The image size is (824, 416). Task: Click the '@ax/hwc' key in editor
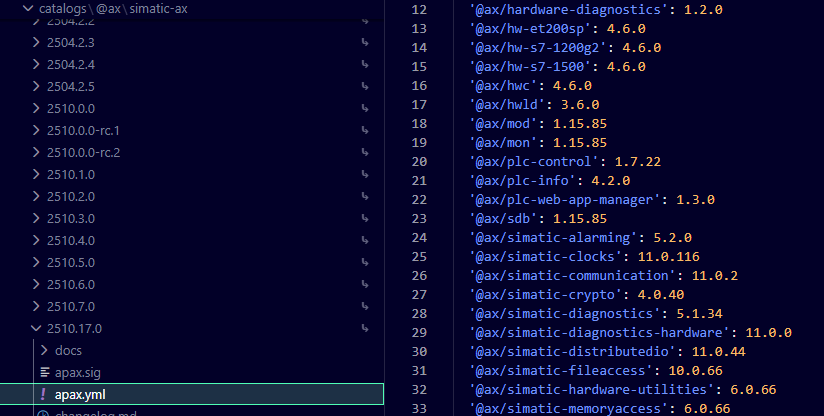pos(503,85)
